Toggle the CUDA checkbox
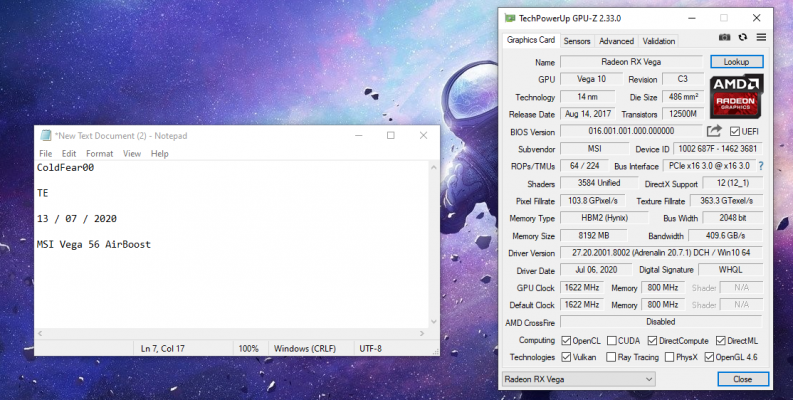 click(x=611, y=341)
